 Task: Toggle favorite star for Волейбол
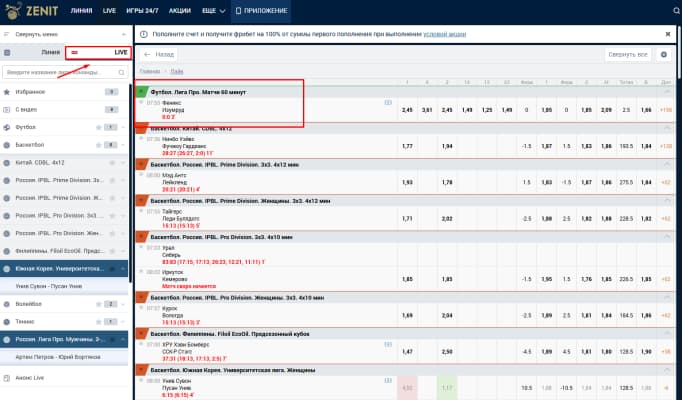(99, 304)
